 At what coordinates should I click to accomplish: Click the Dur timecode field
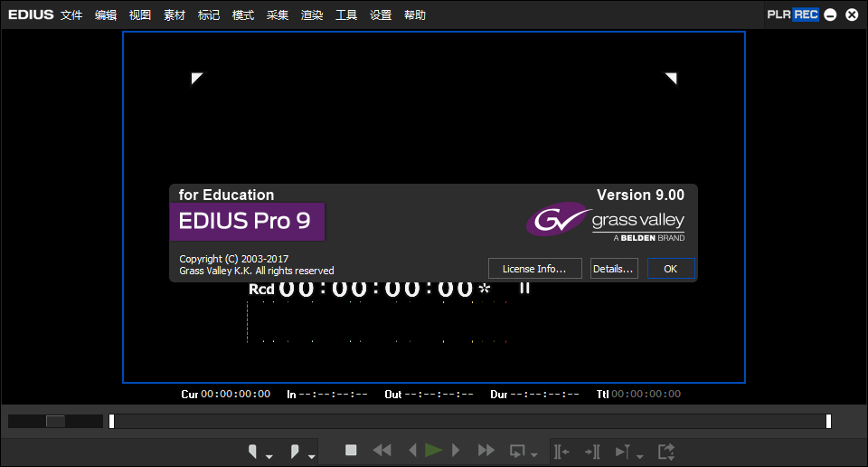point(534,394)
